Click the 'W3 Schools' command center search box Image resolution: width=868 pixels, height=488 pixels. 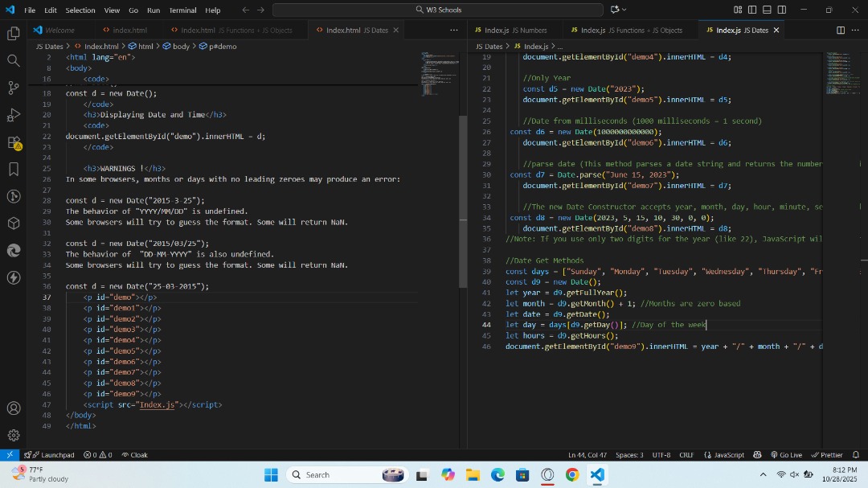438,10
